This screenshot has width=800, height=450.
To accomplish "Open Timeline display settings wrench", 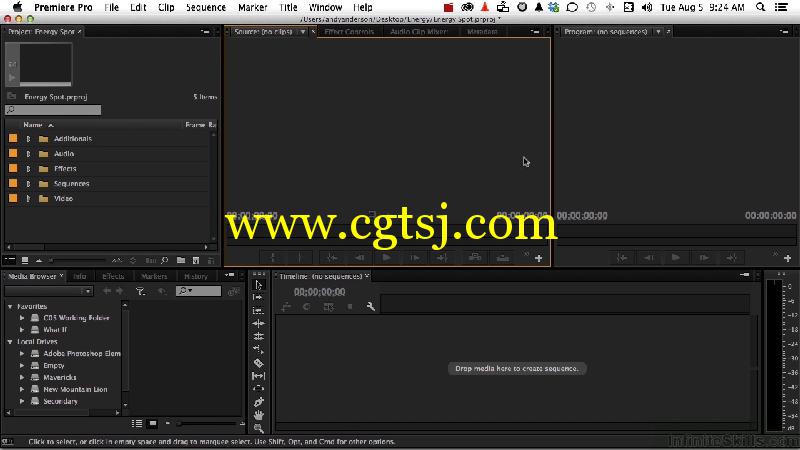I will click(x=371, y=307).
